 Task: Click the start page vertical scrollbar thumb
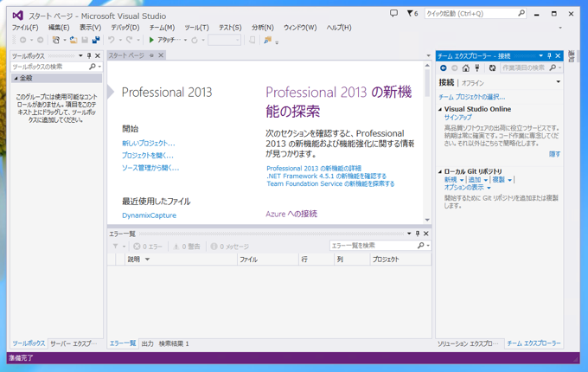[x=427, y=83]
